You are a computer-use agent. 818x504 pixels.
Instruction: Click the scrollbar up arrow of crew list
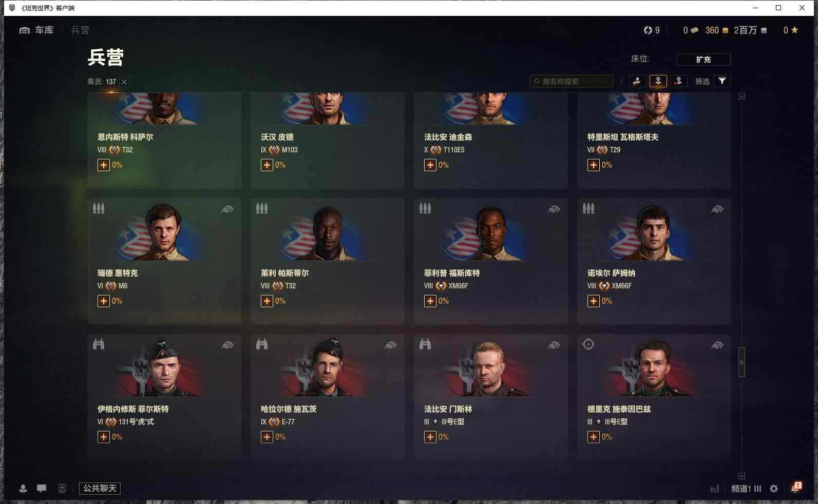(741, 96)
